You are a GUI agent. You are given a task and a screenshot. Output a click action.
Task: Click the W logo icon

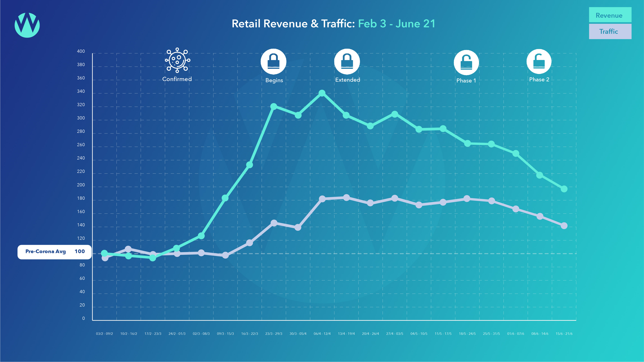point(27,25)
